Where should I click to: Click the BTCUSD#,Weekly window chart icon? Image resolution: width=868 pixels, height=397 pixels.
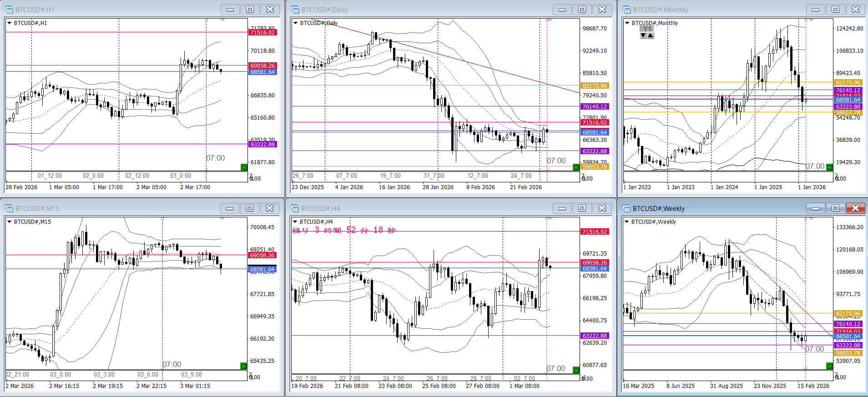[x=627, y=208]
